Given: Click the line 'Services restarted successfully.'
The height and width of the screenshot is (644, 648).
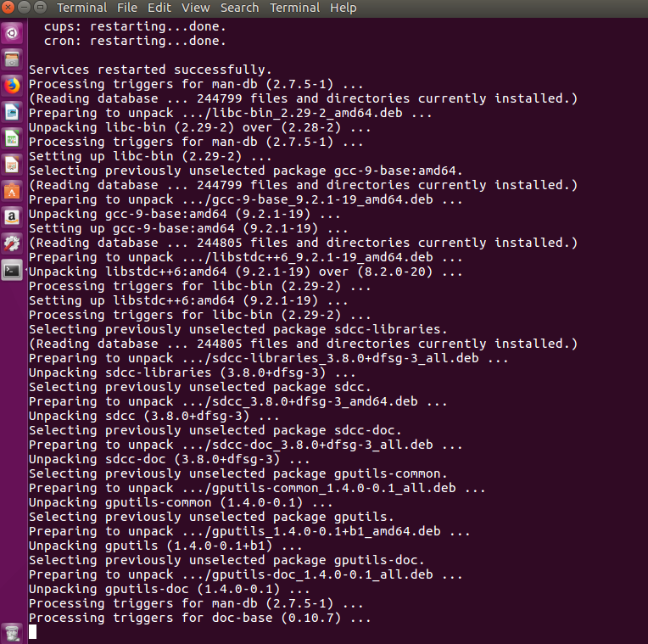Looking at the screenshot, I should click(150, 70).
